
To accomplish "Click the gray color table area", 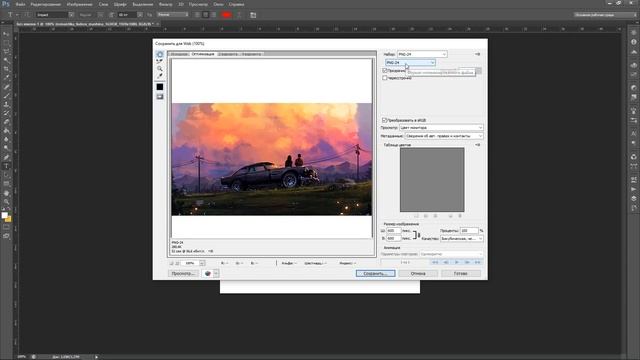I will coord(432,180).
